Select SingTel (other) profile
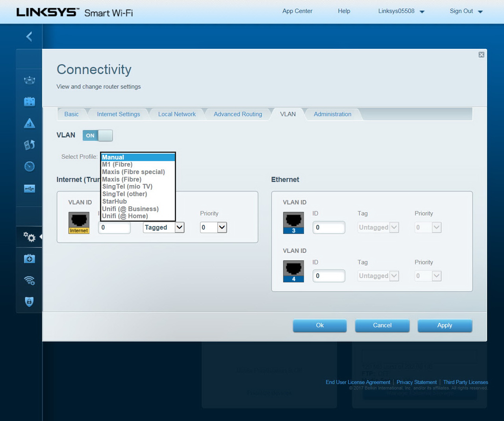Image resolution: width=504 pixels, height=421 pixels. 138,194
